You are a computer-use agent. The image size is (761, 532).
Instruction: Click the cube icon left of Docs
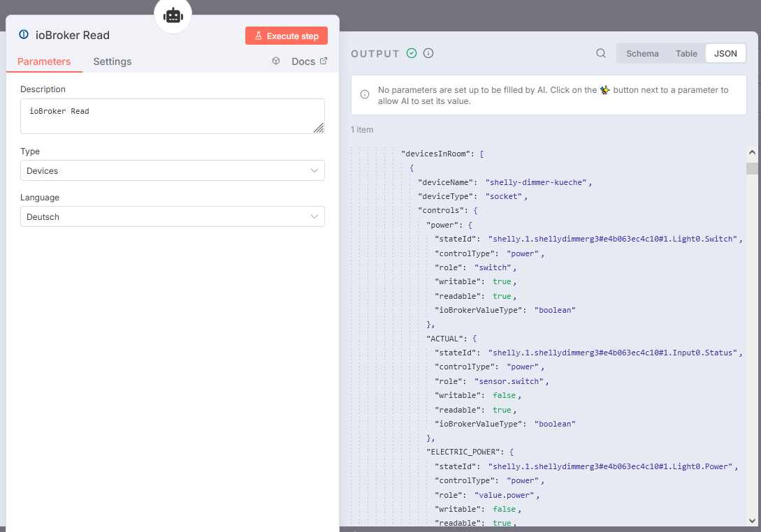(276, 61)
